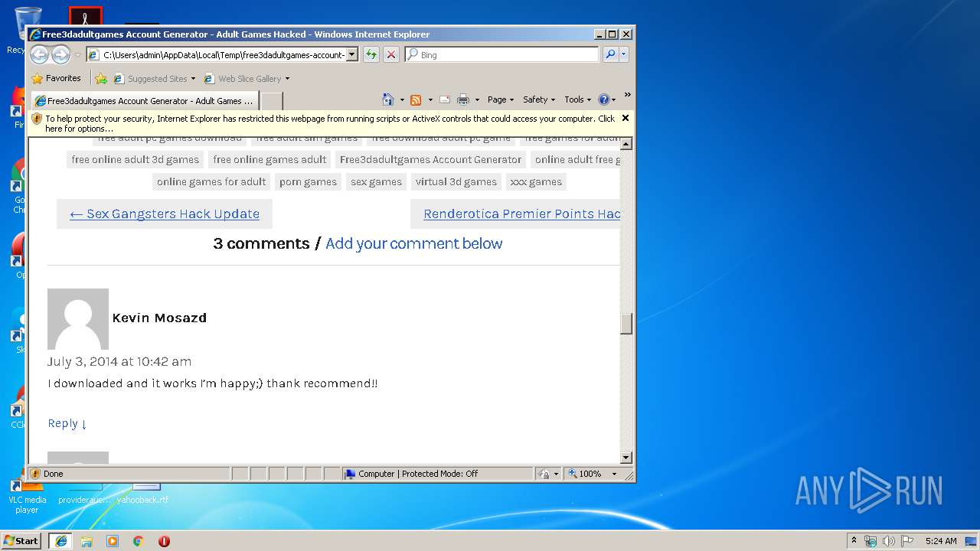This screenshot has height=551, width=980.
Task: Click the taskbar clock showing 5:24 AM
Action: pos(941,541)
